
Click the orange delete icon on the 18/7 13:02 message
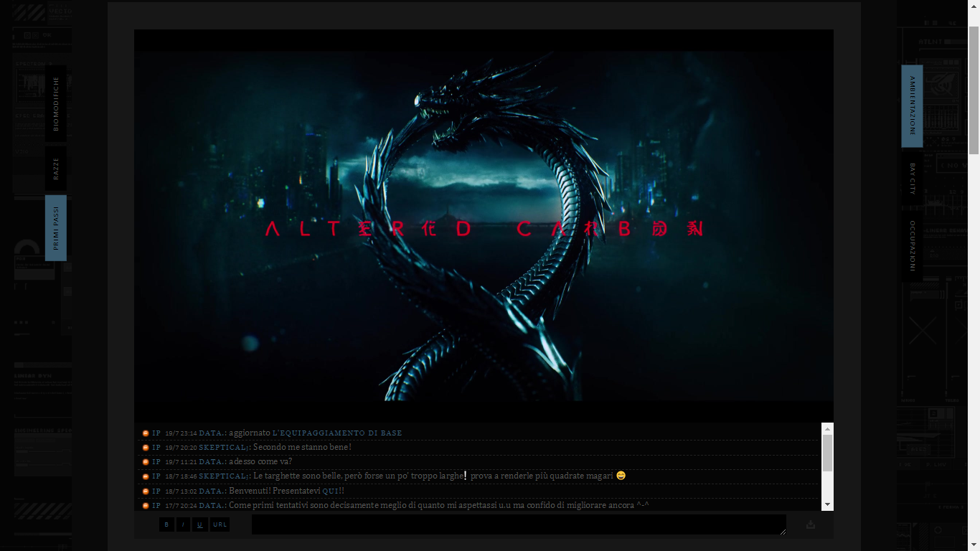(146, 491)
